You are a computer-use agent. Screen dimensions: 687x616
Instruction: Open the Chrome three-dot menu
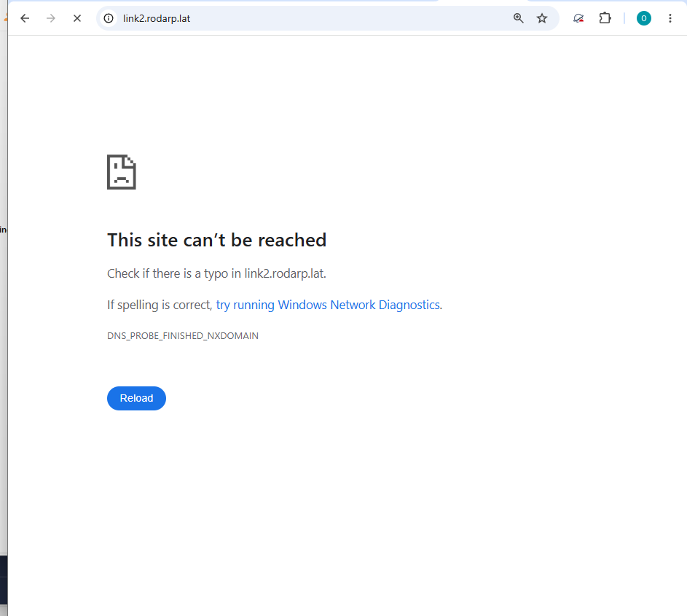[x=670, y=18]
